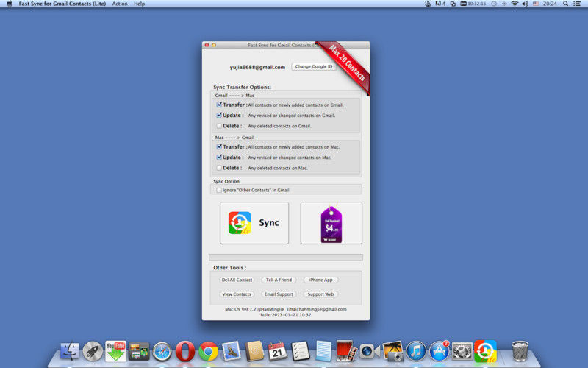The image size is (588, 368).
Task: Open Reminders checklist icon in dock
Action: 301,352
